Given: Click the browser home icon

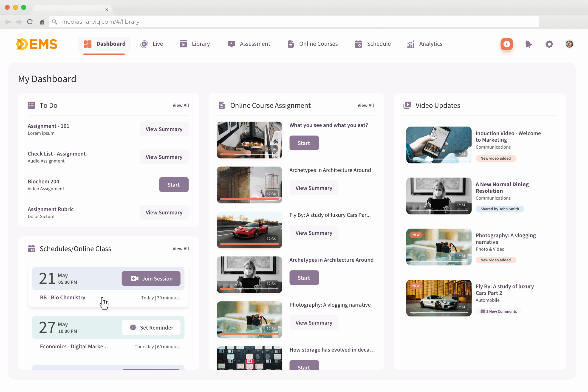Looking at the screenshot, I should (x=42, y=22).
